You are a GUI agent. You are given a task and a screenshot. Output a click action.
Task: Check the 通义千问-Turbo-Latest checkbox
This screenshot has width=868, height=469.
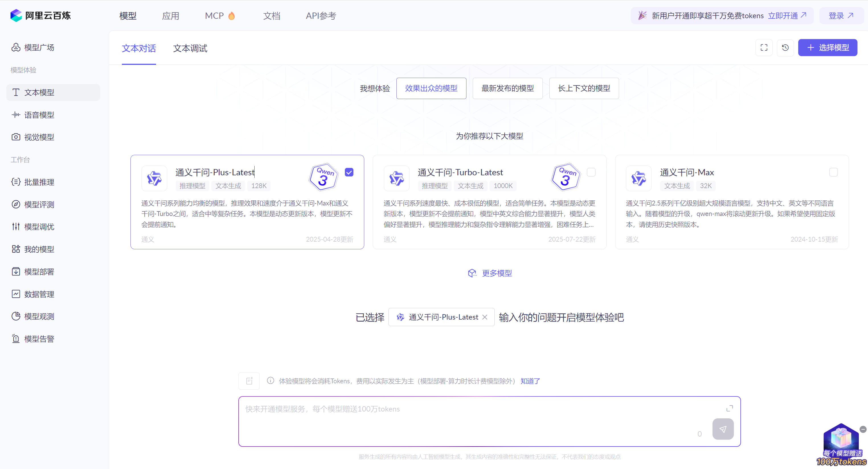point(591,172)
